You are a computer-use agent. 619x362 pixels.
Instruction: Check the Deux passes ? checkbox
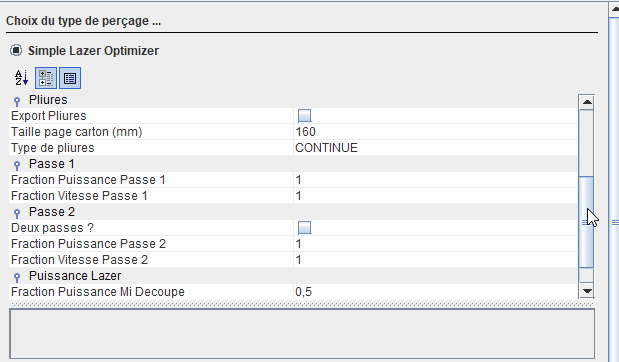(304, 228)
